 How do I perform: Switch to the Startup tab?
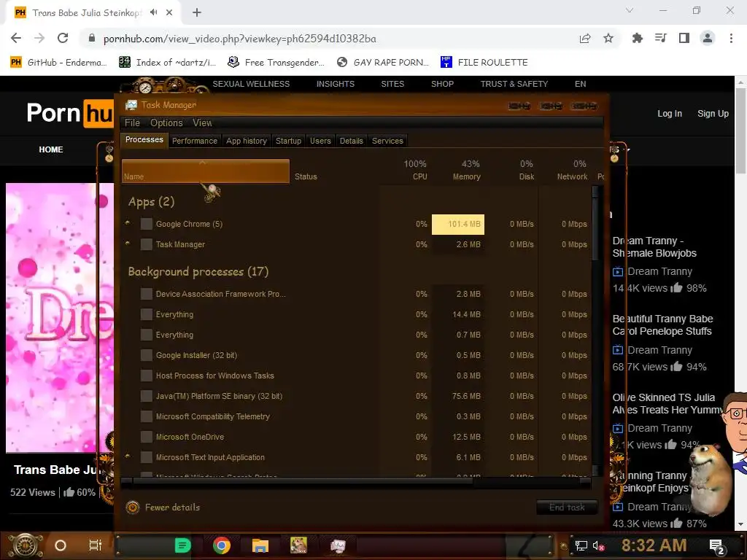288,141
